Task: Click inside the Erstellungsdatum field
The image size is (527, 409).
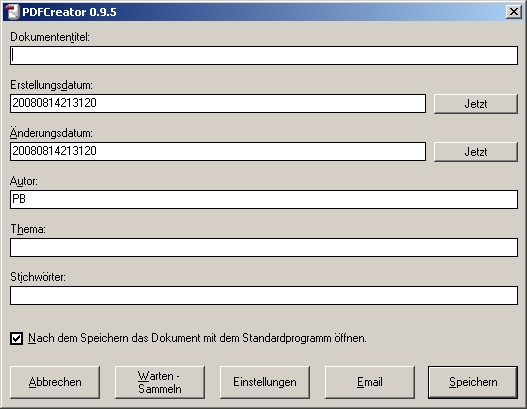Action: (218, 104)
